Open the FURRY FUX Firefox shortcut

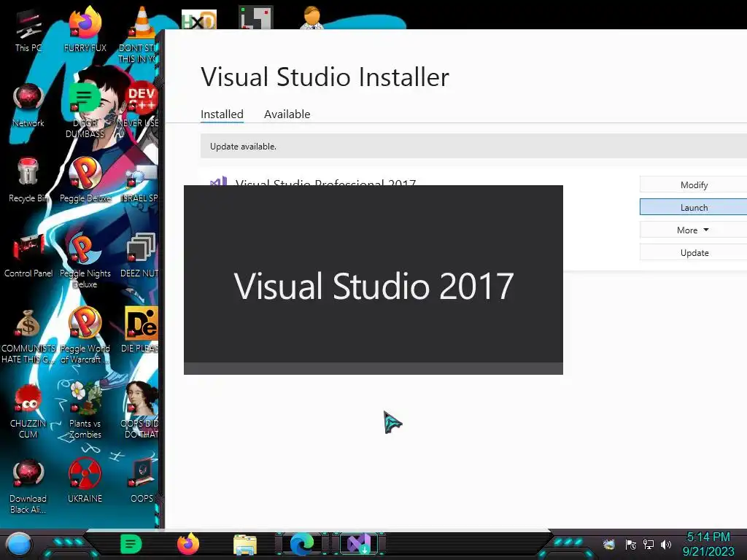[x=85, y=31]
